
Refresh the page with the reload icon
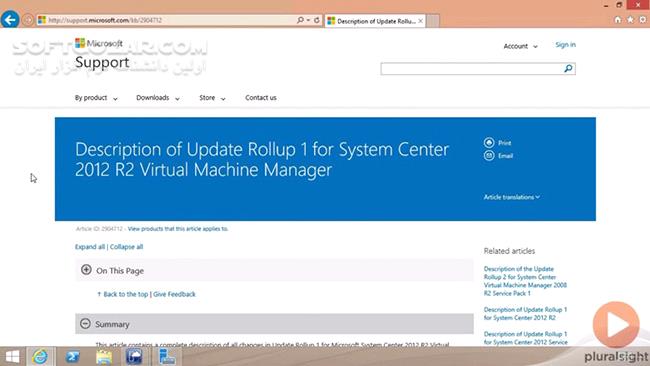(x=317, y=20)
